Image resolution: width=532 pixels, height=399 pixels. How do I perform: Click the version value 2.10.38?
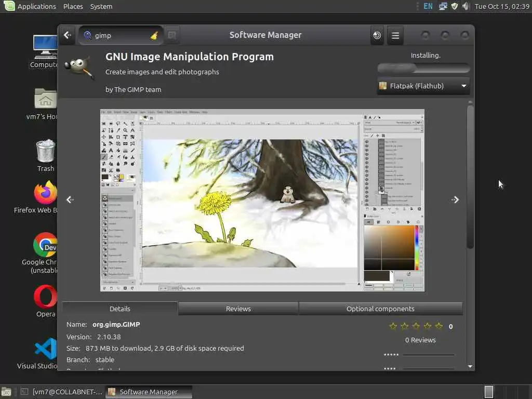coord(109,337)
